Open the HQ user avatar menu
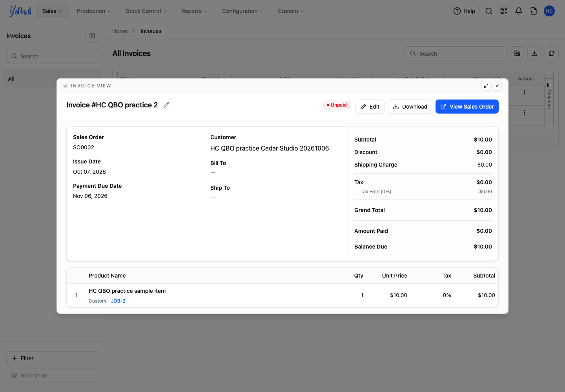Viewport: 565px width, 392px height. point(549,11)
